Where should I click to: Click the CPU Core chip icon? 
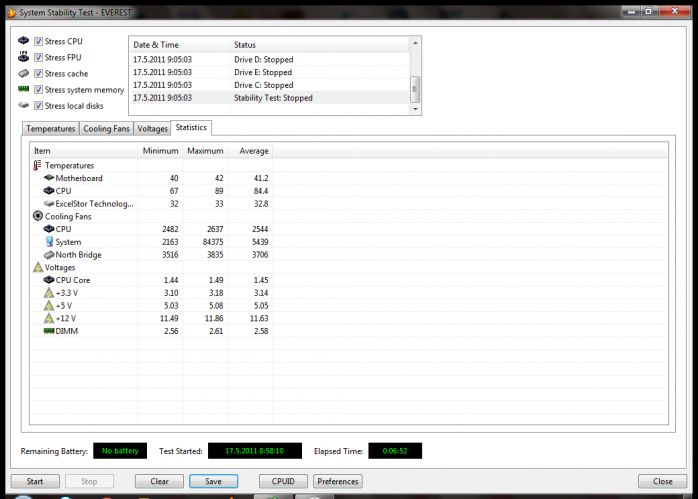(x=49, y=280)
